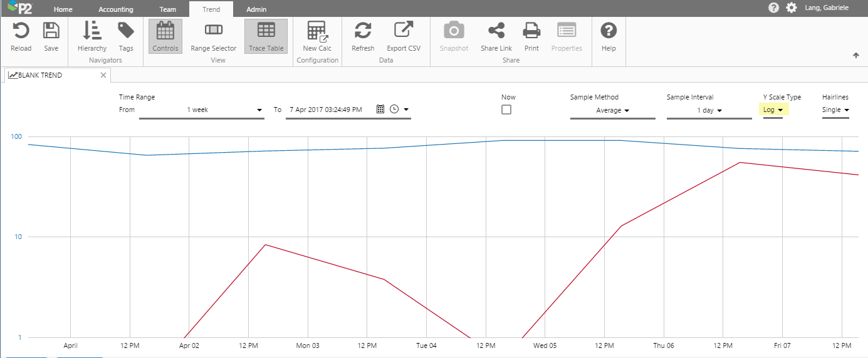Switch to the Accounting tab
Screen dimensions: 868x358
click(116, 9)
